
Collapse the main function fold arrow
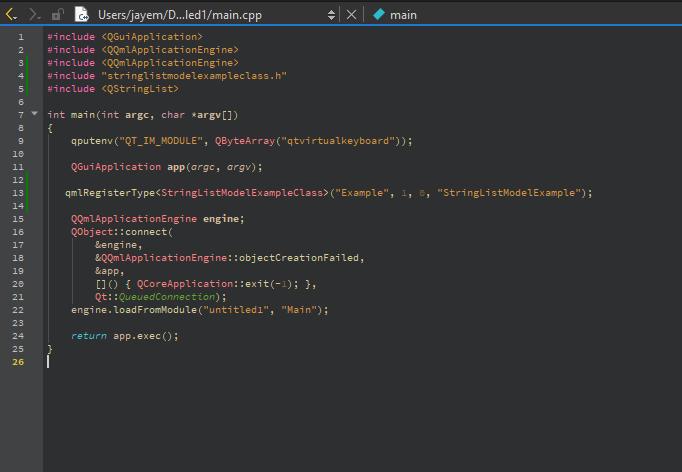pos(34,114)
